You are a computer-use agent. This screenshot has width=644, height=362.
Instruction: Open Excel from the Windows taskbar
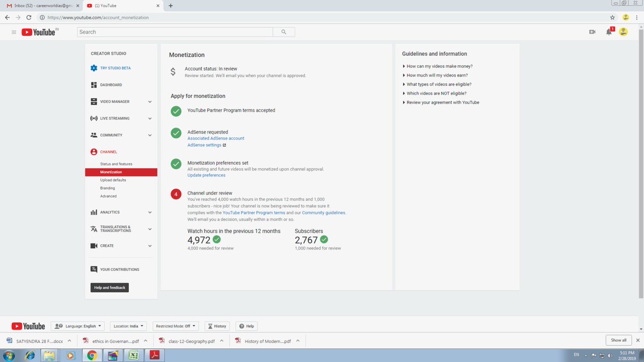tap(134, 355)
